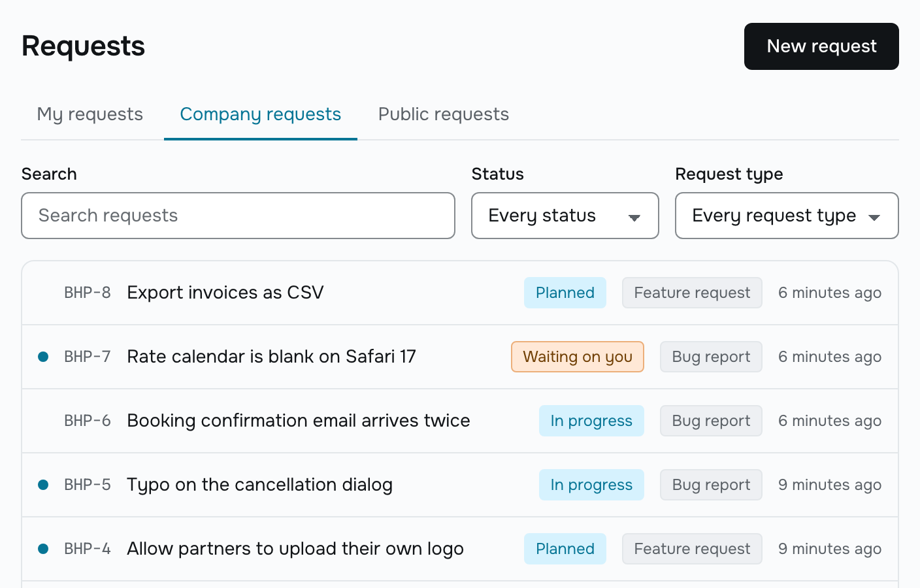Screen dimensions: 920x588
Task: Click the BHP-4 request ID
Action: (x=88, y=549)
